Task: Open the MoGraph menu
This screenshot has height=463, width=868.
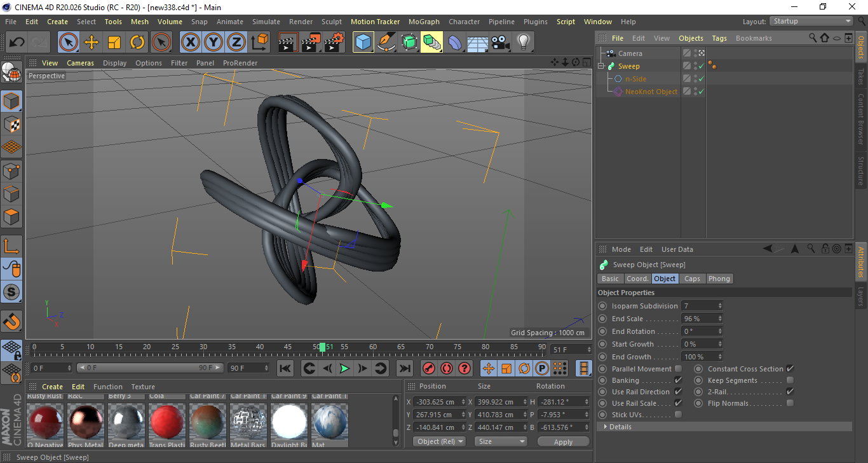Action: click(x=424, y=22)
